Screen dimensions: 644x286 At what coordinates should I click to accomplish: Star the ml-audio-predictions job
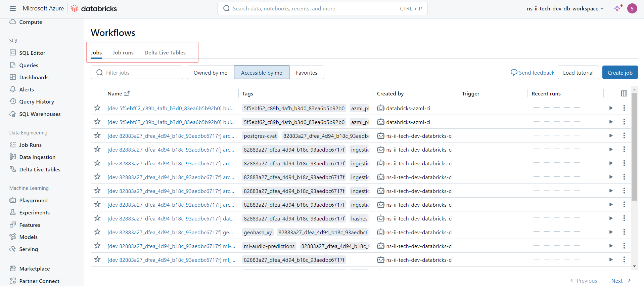97,245
